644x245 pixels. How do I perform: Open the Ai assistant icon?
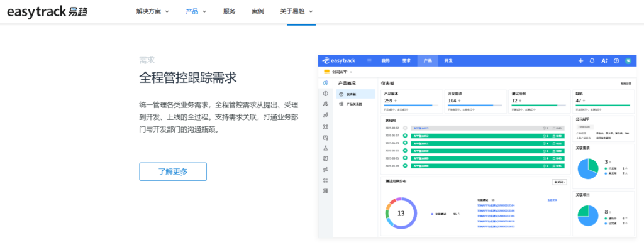[x=604, y=61]
